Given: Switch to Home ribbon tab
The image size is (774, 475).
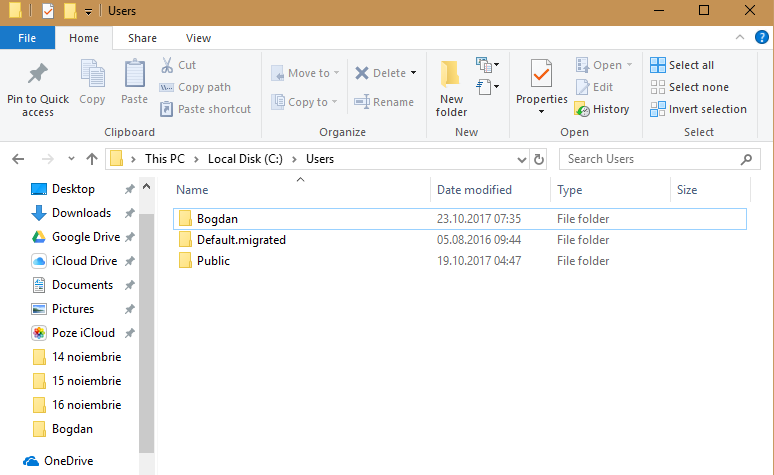Looking at the screenshot, I should 83,38.
